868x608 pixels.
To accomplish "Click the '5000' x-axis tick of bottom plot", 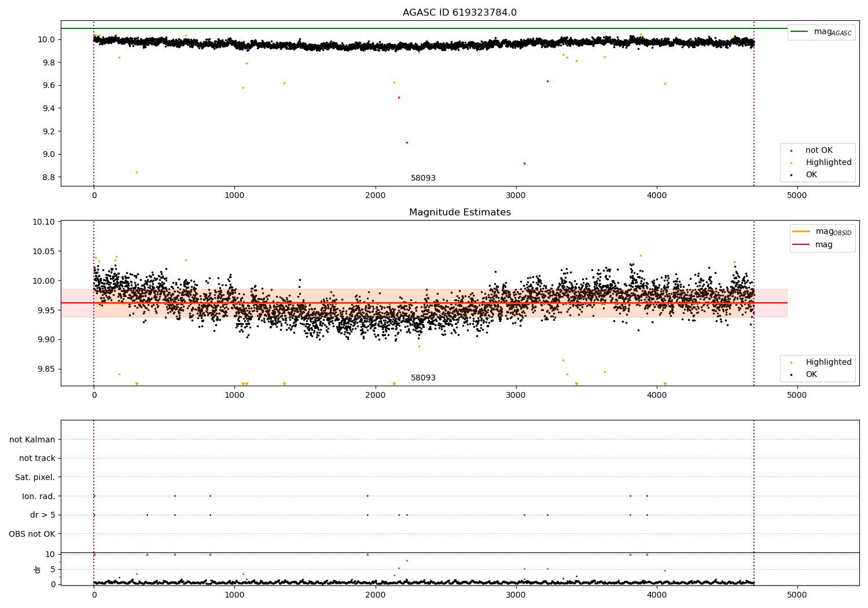I will [797, 595].
